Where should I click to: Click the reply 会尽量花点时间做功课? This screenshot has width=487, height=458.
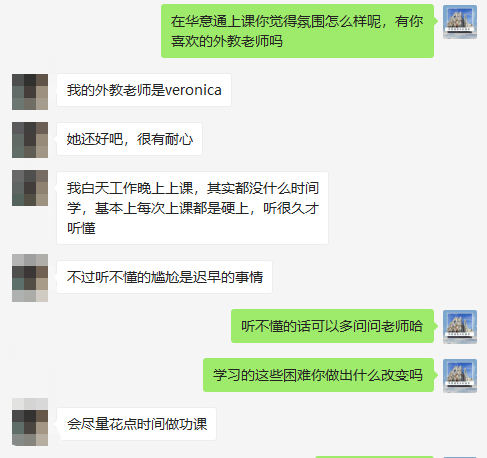(x=136, y=424)
